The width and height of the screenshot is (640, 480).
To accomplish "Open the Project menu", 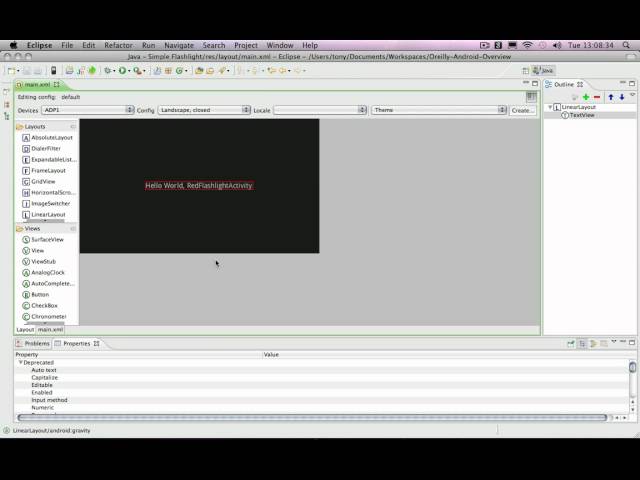I will (x=246, y=45).
